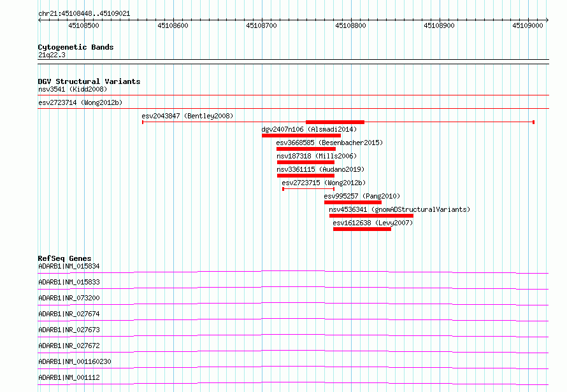Viewport: 567px width, 392px height.
Task: Select the ADARB1|NR_027672 transcript label
Action: click(69, 346)
